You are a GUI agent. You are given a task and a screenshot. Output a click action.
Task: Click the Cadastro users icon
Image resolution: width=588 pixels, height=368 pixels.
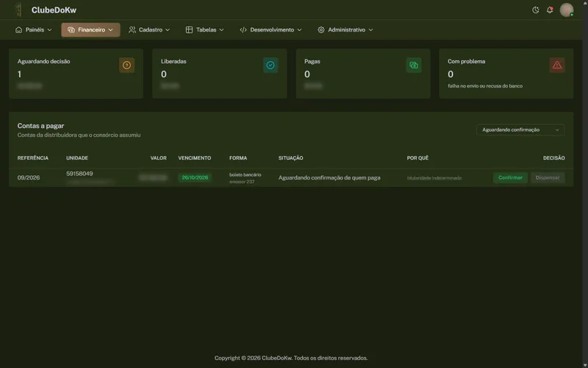132,29
